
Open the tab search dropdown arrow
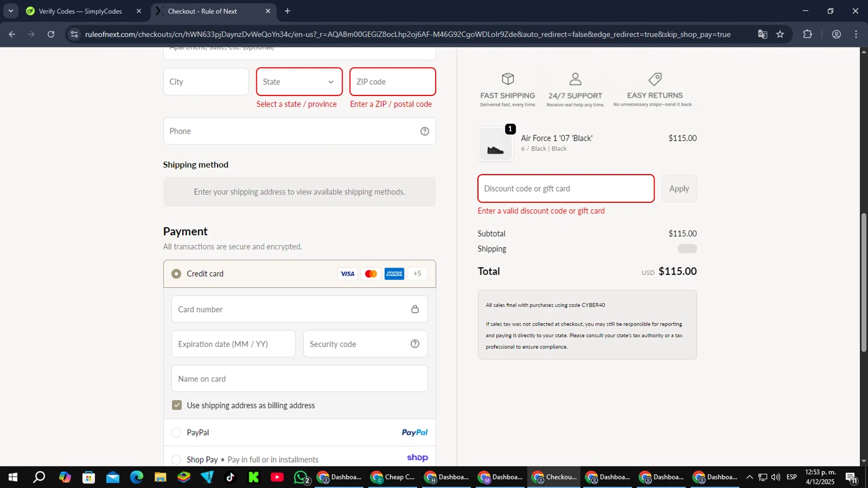click(x=10, y=11)
